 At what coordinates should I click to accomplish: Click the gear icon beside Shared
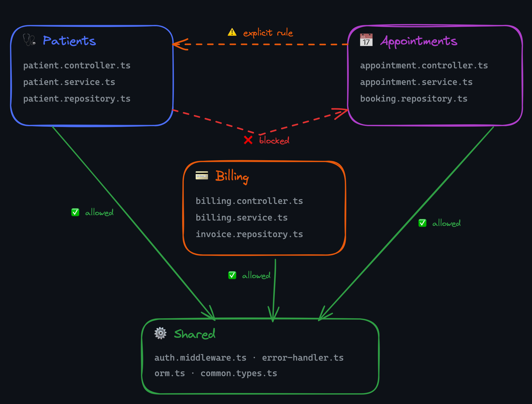tap(160, 333)
